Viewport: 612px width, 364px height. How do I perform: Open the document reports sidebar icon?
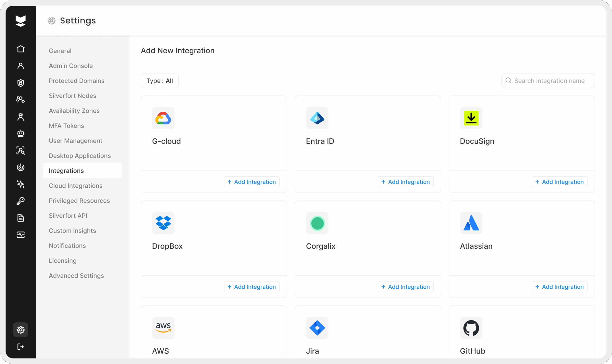coord(21,218)
